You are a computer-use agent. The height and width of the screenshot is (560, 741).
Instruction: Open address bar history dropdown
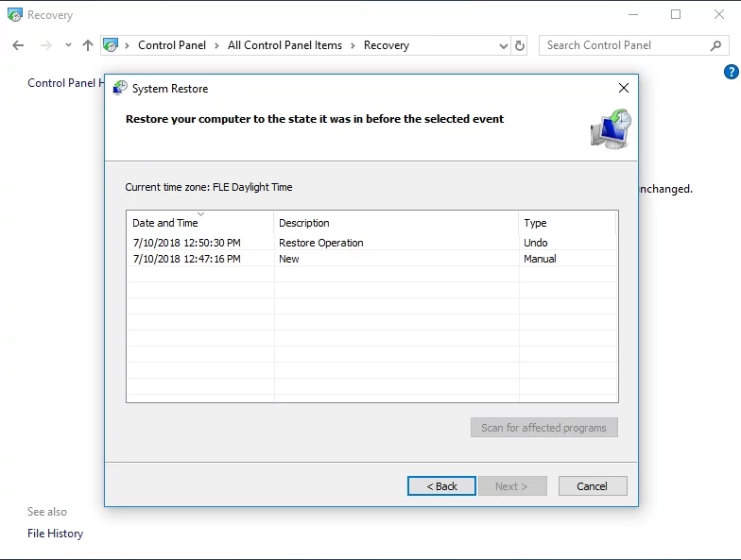point(503,45)
